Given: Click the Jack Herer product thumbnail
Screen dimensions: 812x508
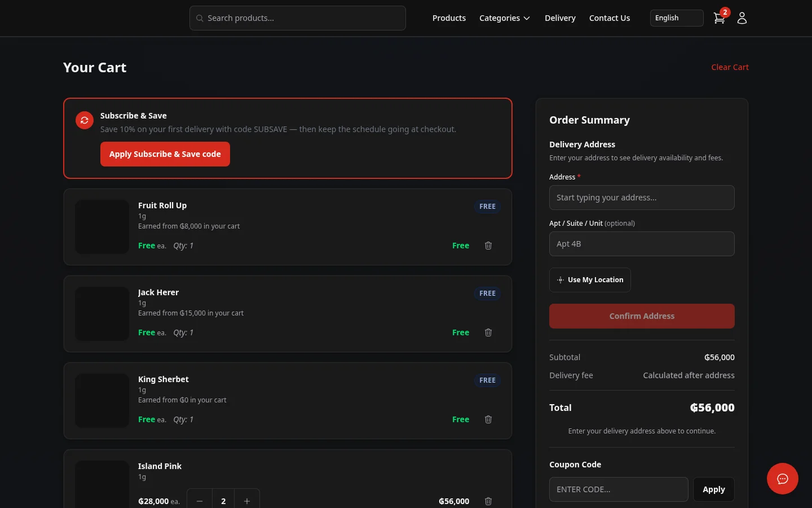Looking at the screenshot, I should 102,314.
